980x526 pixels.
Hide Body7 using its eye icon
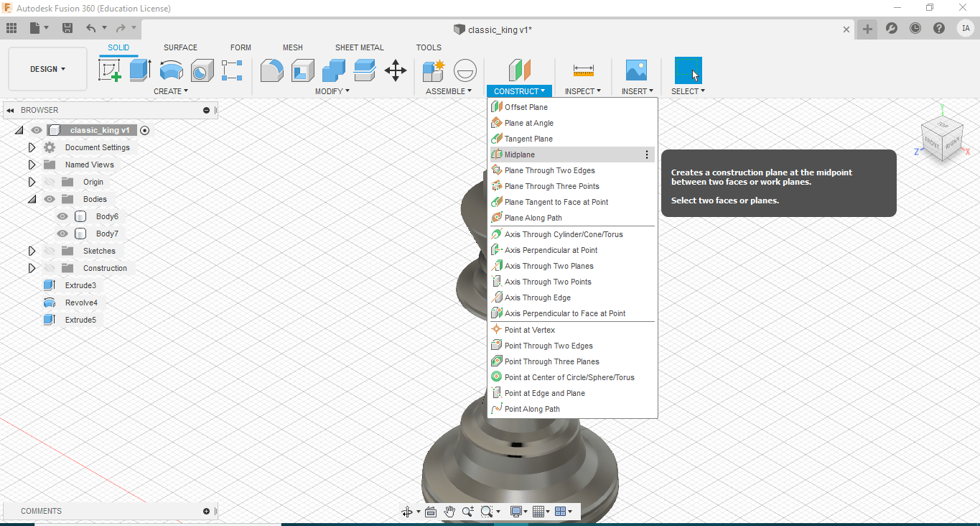62,234
